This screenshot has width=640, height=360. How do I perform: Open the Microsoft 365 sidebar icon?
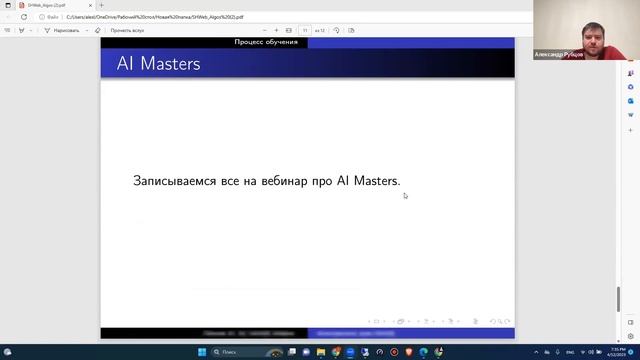coord(631,87)
